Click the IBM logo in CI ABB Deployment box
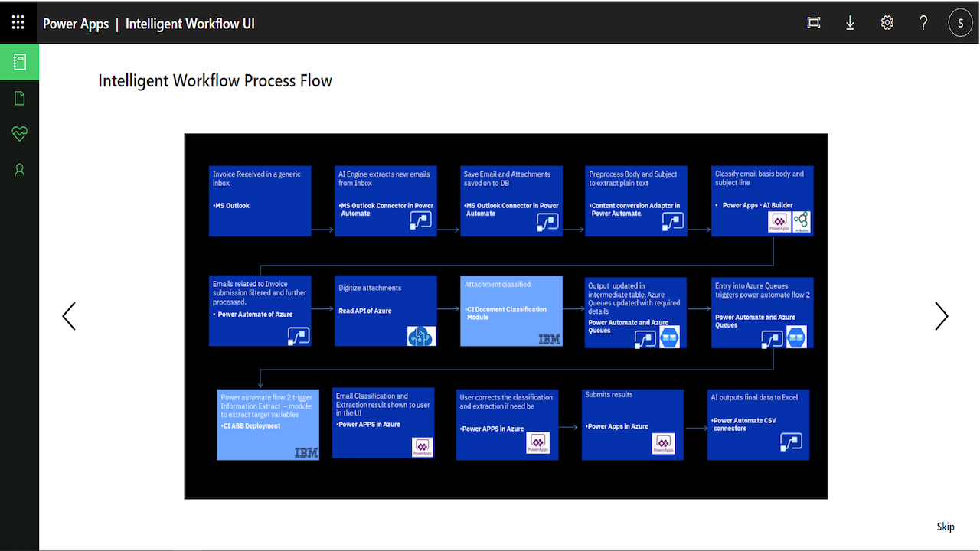The width and height of the screenshot is (980, 551). click(x=306, y=453)
